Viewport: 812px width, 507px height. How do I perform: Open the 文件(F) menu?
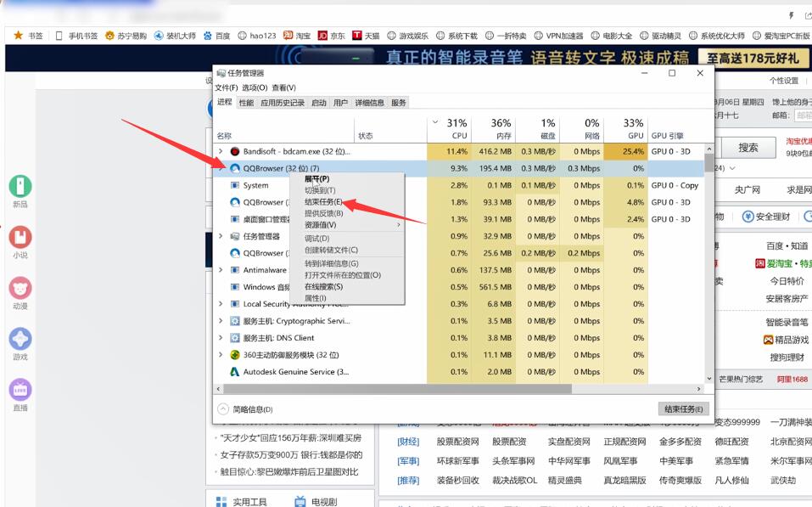pos(227,87)
